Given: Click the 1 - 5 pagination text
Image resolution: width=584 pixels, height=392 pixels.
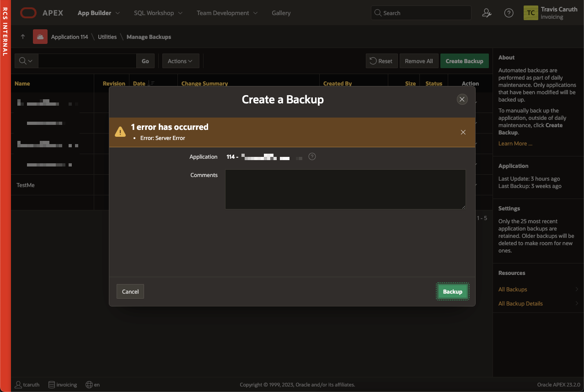Looking at the screenshot, I should click(x=482, y=218).
